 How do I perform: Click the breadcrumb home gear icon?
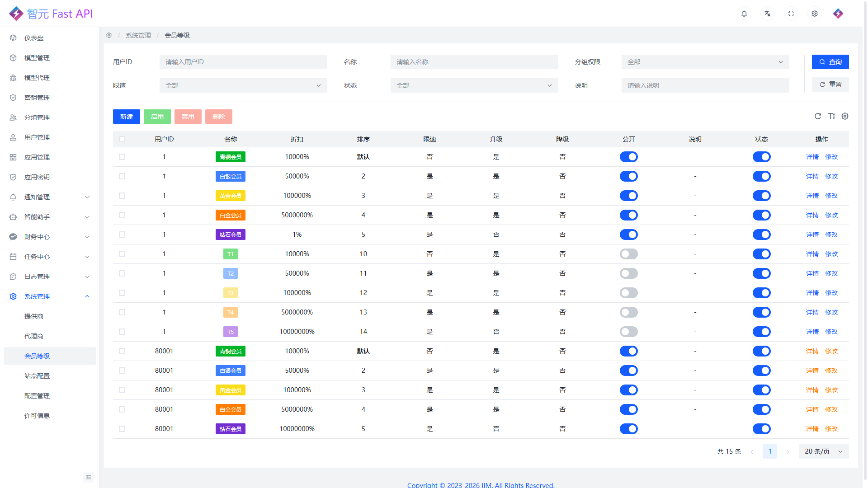coord(109,35)
